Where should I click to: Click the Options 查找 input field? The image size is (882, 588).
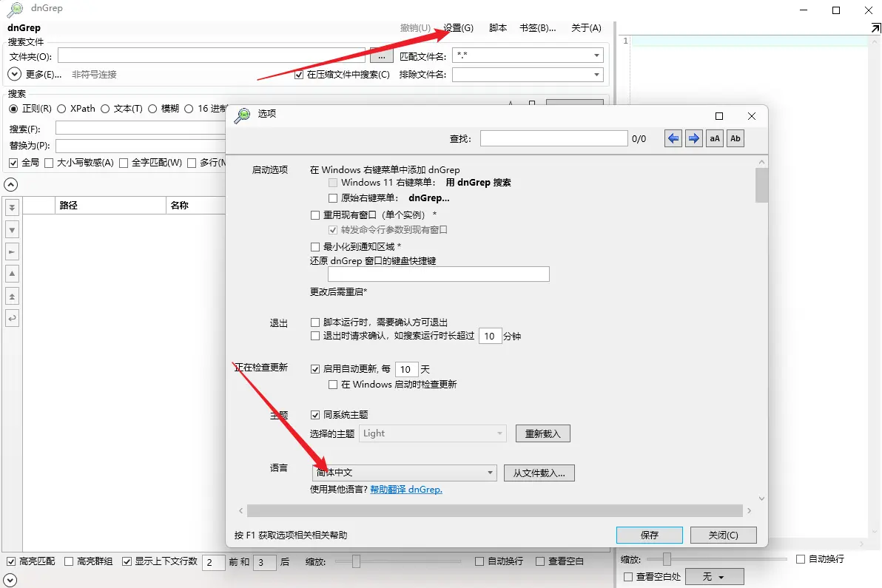(x=553, y=138)
